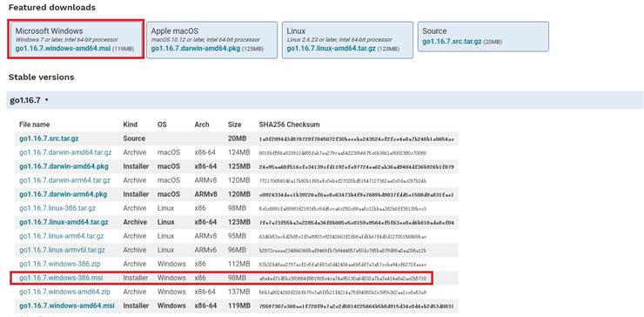Open the Linux featured download box title
Screen dimensions: 644x317
point(296,30)
